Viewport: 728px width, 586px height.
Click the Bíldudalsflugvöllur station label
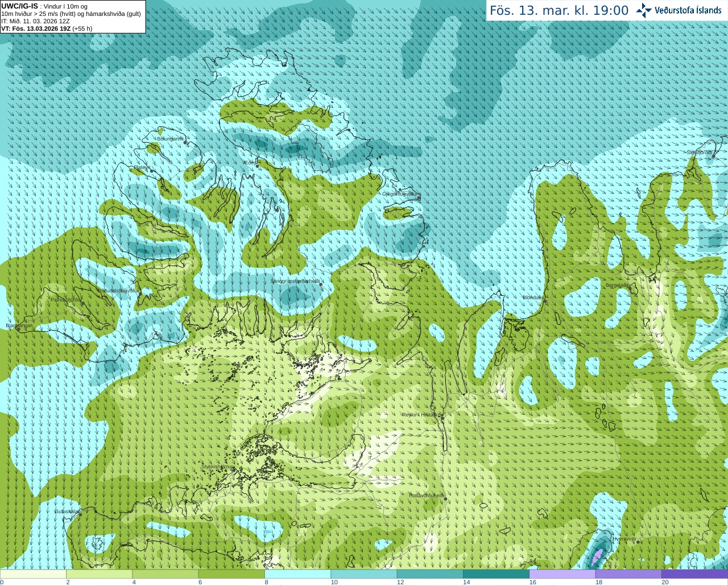118,291
